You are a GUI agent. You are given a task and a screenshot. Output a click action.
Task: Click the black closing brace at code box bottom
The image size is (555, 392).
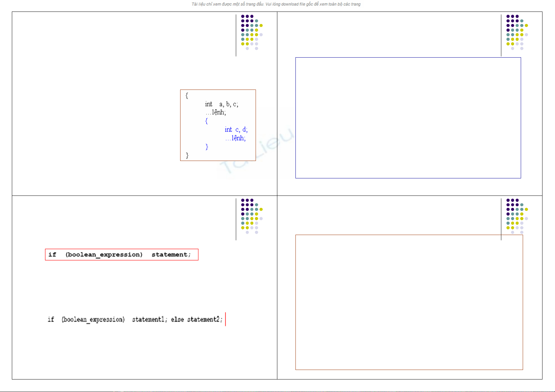(187, 155)
